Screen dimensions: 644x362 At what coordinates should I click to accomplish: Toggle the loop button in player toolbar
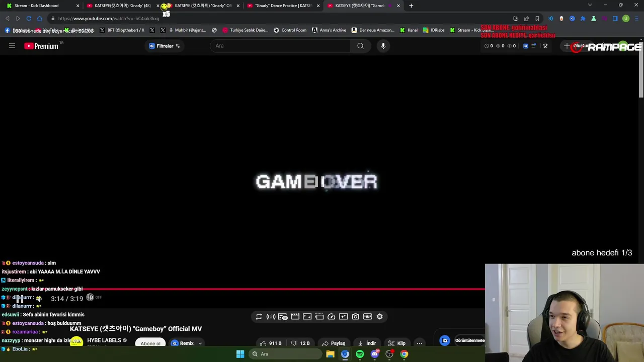click(259, 317)
